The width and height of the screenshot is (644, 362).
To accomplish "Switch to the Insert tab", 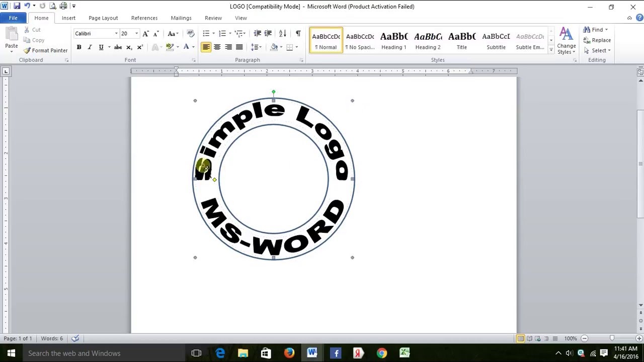I will coord(68,18).
